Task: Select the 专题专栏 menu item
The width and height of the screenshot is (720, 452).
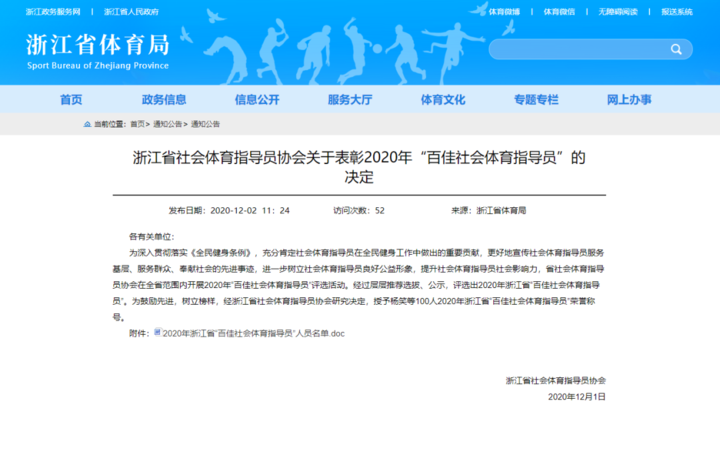Action: tap(536, 99)
